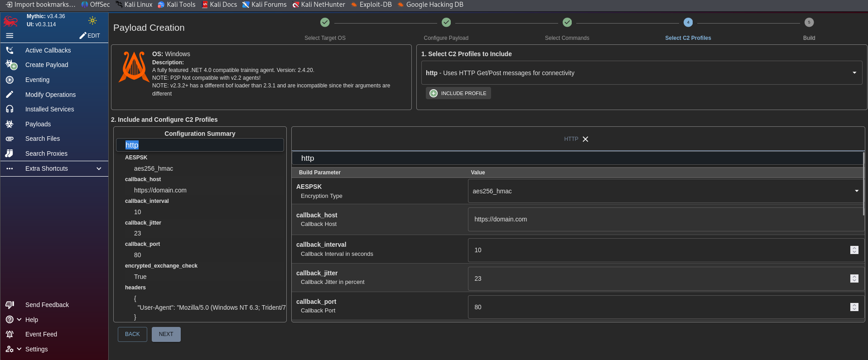Expand the Help menu chevron
Screen dimensions: 868x360
pos(19,320)
